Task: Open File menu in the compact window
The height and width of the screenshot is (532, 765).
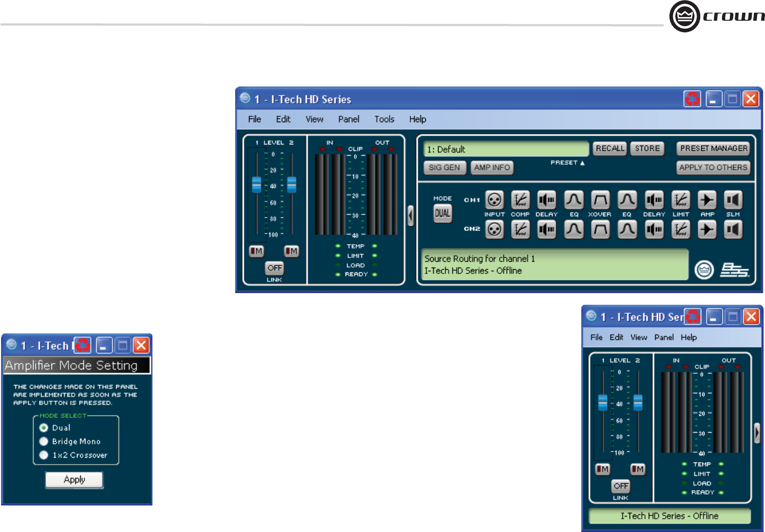Action: [596, 337]
